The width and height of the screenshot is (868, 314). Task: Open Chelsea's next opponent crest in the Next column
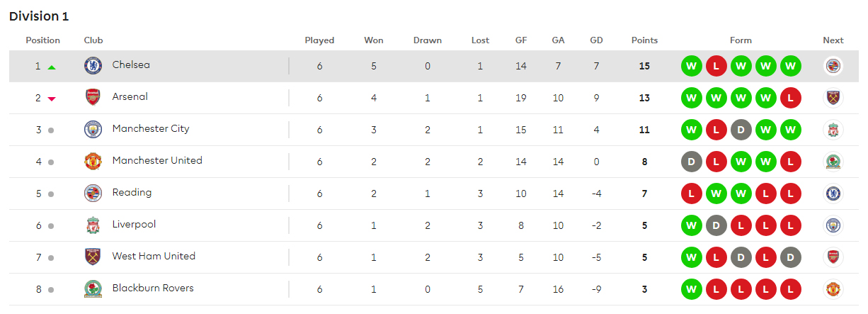pyautogui.click(x=833, y=66)
